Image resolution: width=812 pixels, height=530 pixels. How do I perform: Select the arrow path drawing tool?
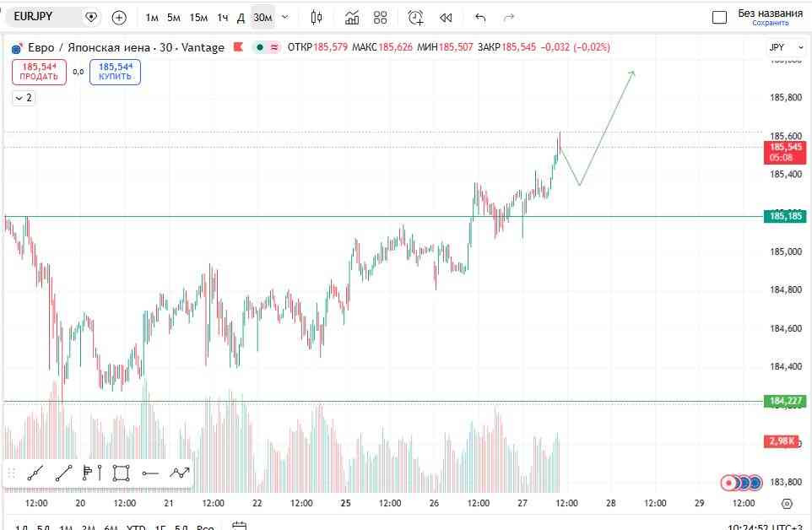[180, 473]
